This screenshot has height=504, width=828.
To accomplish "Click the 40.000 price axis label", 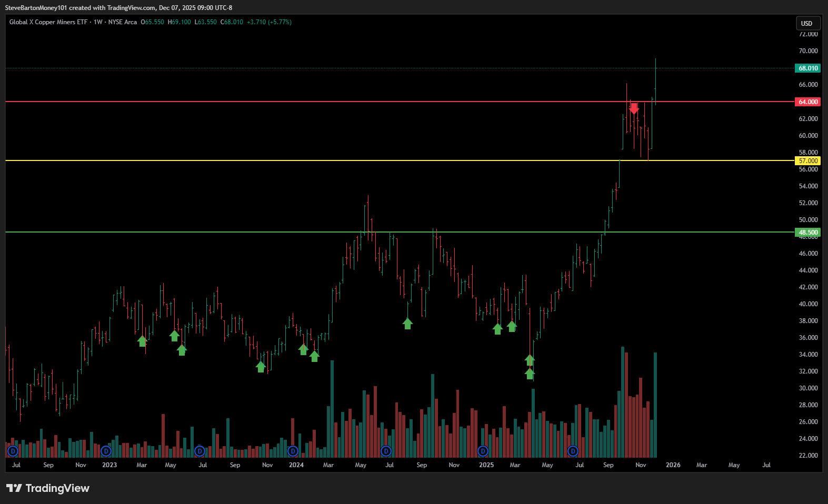I will (x=808, y=304).
